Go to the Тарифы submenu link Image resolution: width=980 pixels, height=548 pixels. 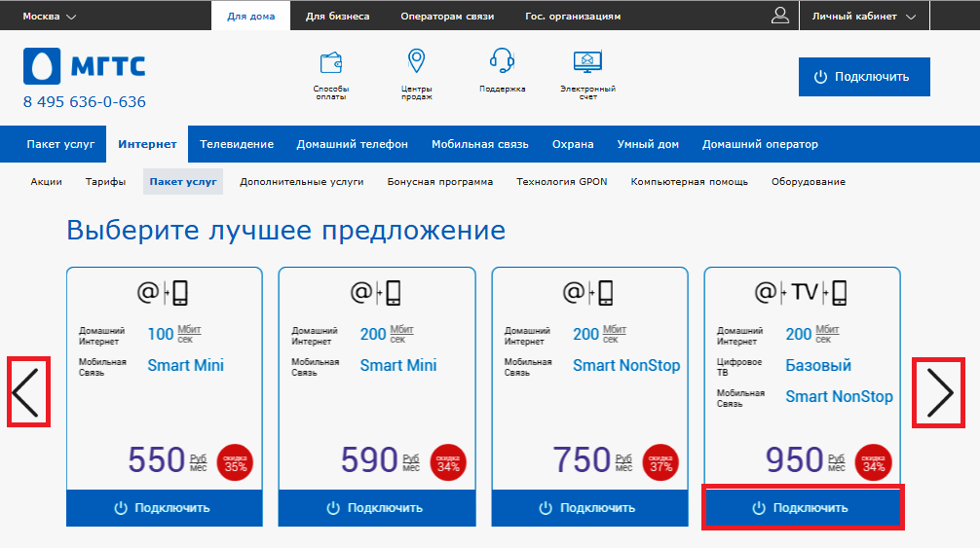click(x=105, y=182)
